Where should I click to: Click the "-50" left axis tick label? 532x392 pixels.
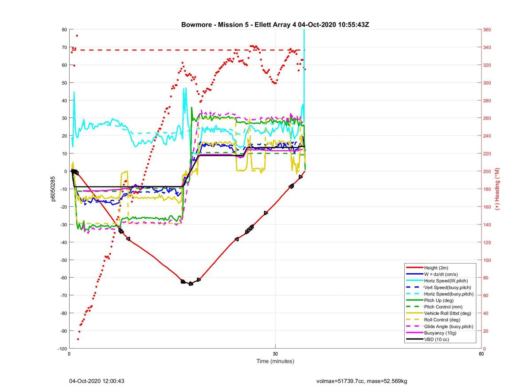pyautogui.click(x=63, y=260)
